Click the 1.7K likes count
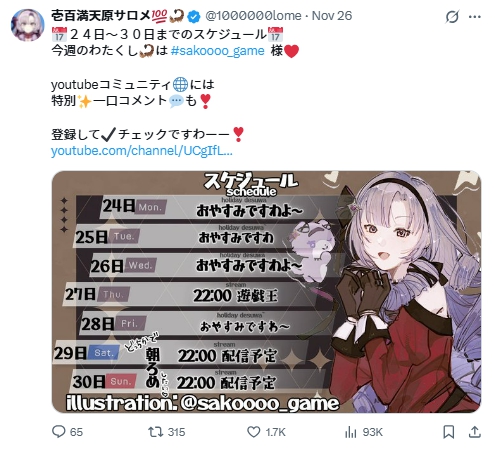Viewport: 495px width, 449px height. 275,432
